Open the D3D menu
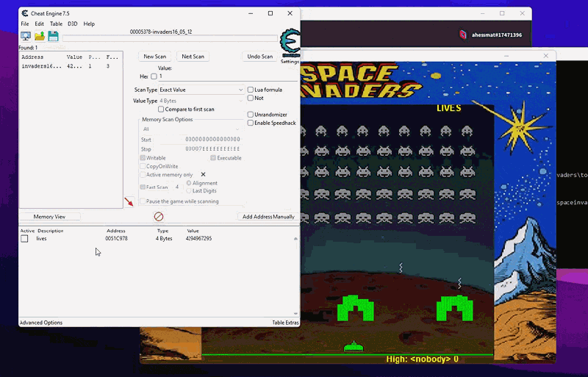The image size is (588, 377). click(x=73, y=24)
